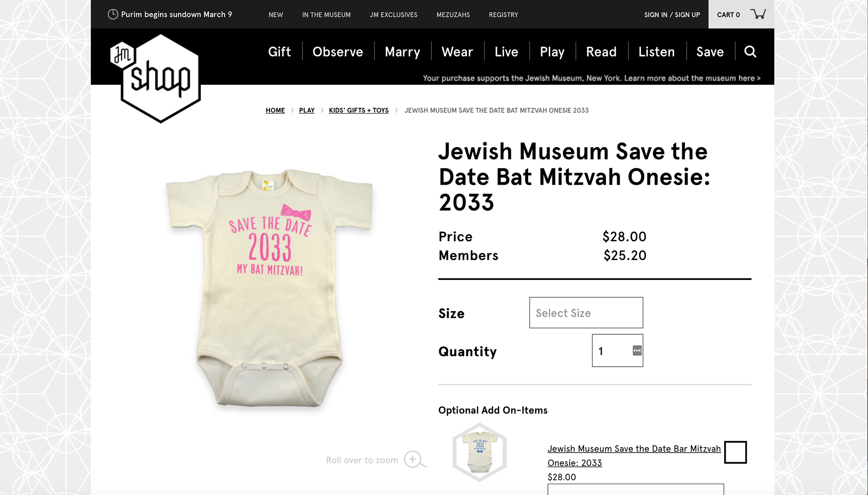This screenshot has width=868, height=495.
Task: Open the Gift navigation menu
Action: tap(279, 52)
